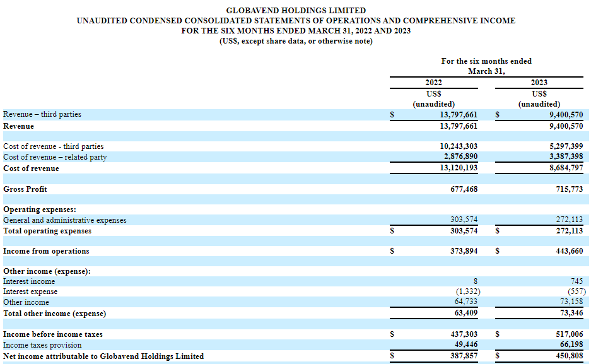The image size is (591, 364).
Task: Click the "Income from operations" row label
Action: point(46,251)
